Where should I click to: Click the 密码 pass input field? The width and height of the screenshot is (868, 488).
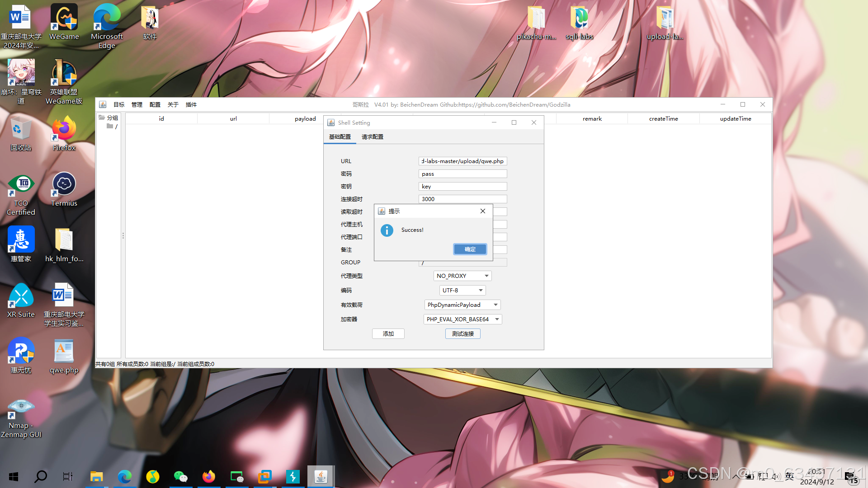click(462, 174)
